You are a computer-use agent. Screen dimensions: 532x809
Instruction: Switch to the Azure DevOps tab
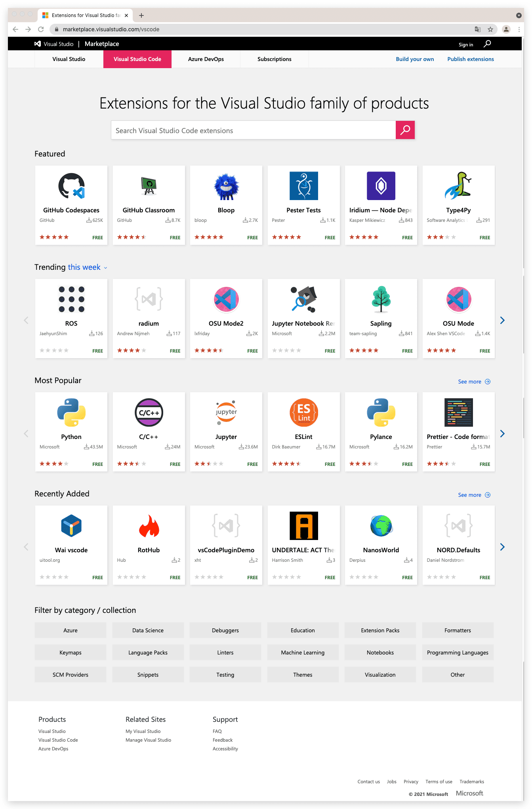click(x=206, y=59)
